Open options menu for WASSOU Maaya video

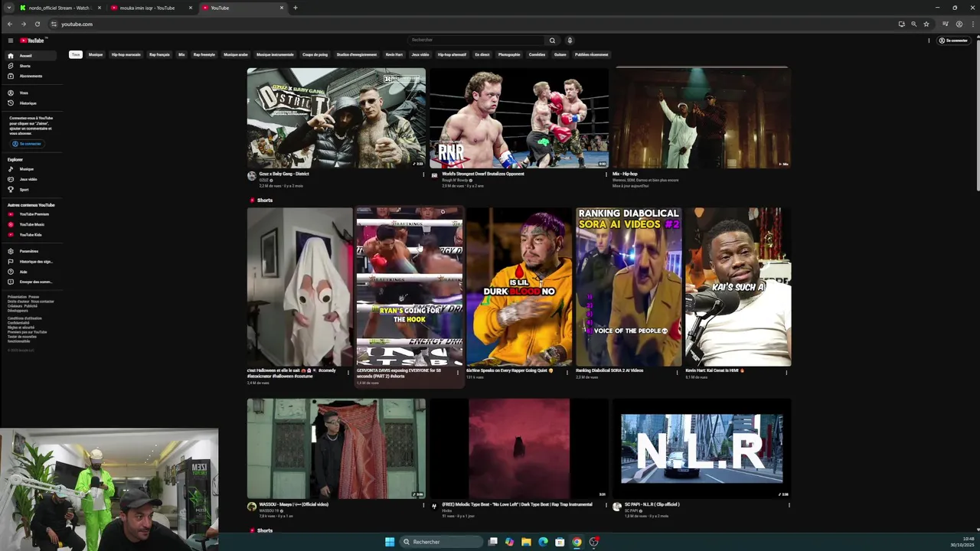pyautogui.click(x=423, y=505)
